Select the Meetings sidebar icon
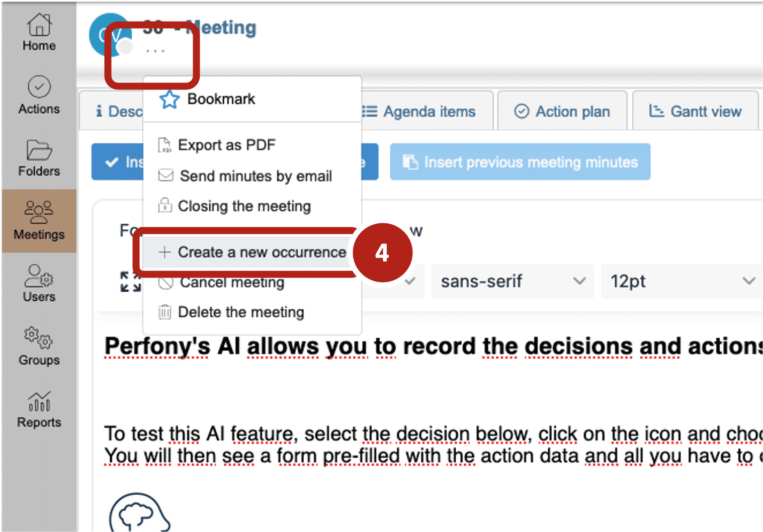This screenshot has width=763, height=532. click(x=39, y=220)
